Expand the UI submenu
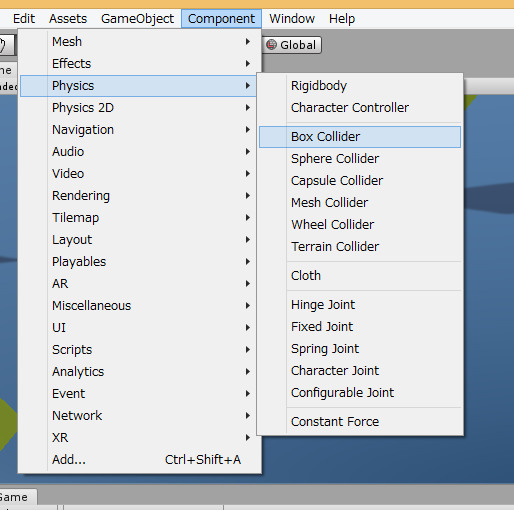 [138, 328]
